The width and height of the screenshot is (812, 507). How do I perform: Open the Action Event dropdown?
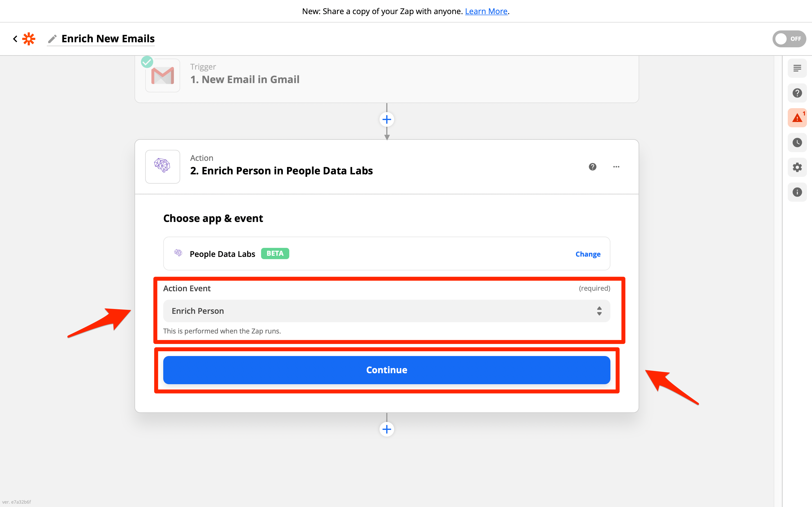386,311
